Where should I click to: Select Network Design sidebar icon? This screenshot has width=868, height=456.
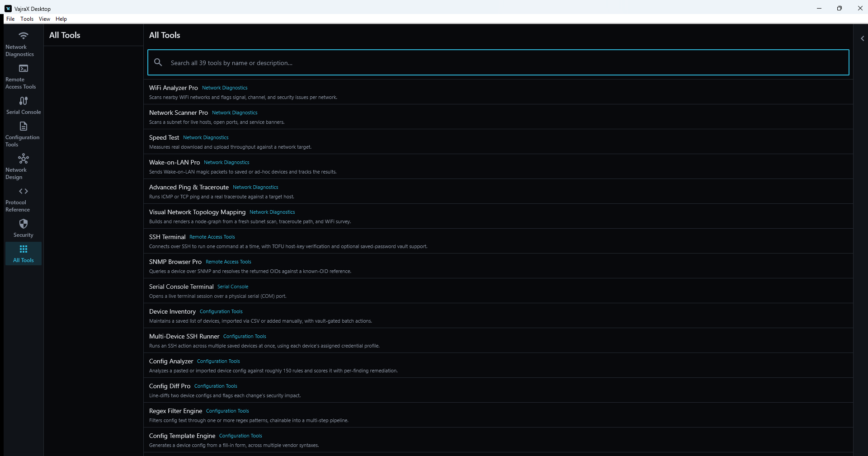(24, 159)
